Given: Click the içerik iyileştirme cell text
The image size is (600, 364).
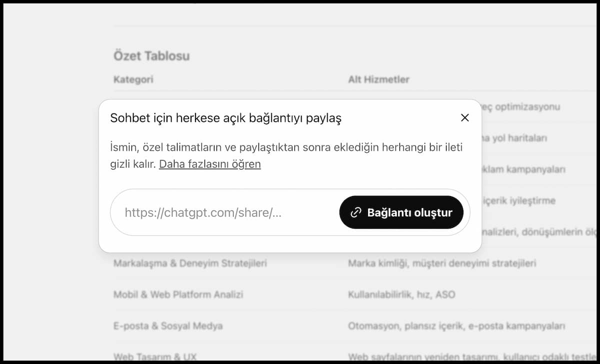Looking at the screenshot, I should pos(517,200).
